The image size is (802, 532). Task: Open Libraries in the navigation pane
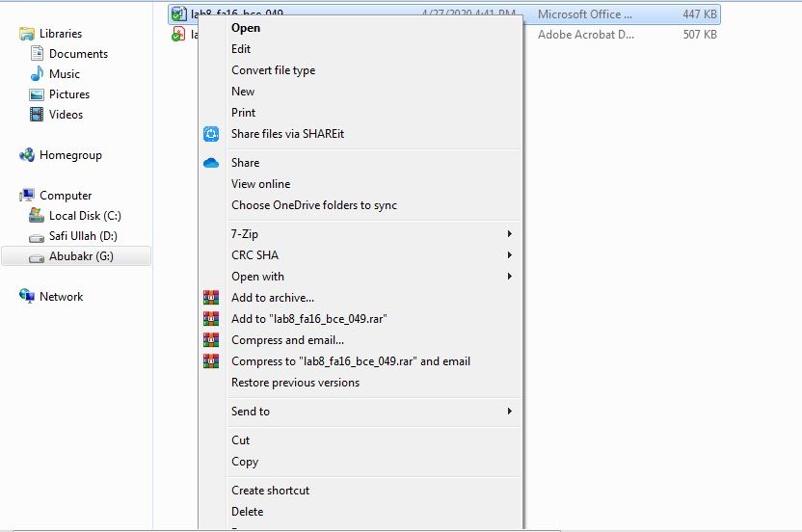[61, 33]
